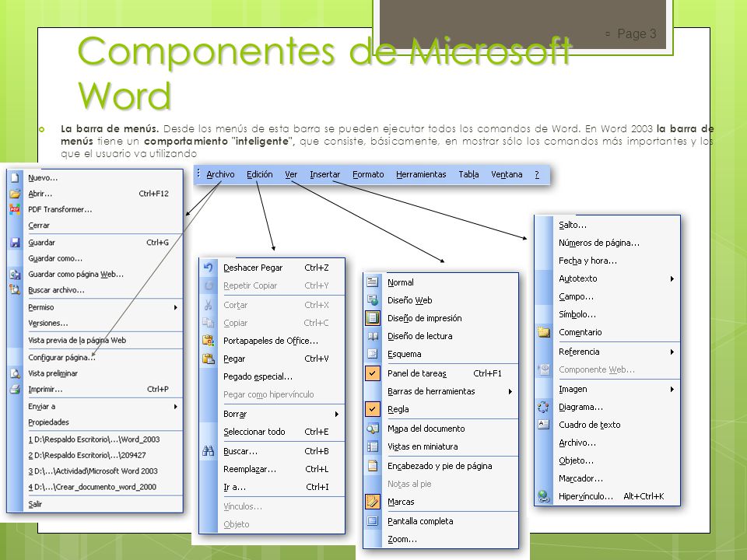The image size is (747, 560).
Task: Click the Normal view icon
Action: tap(373, 282)
